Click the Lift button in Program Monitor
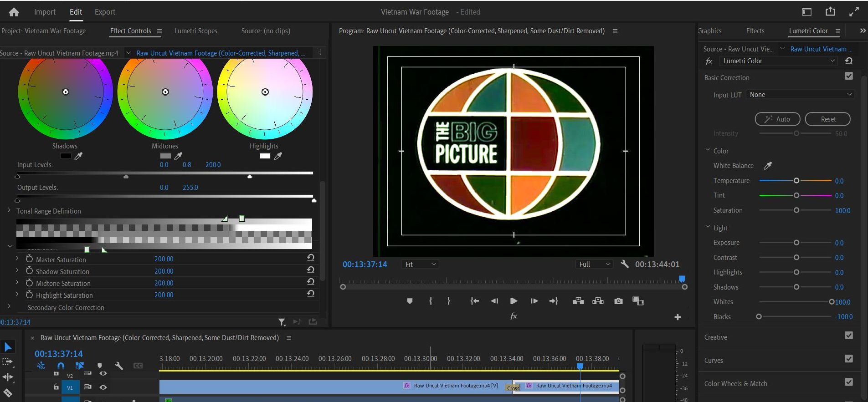 578,301
